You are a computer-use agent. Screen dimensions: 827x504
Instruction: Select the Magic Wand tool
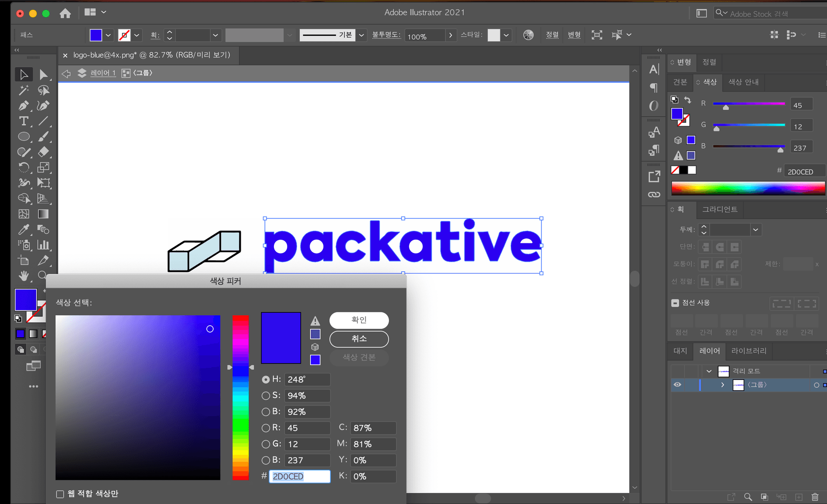[24, 90]
